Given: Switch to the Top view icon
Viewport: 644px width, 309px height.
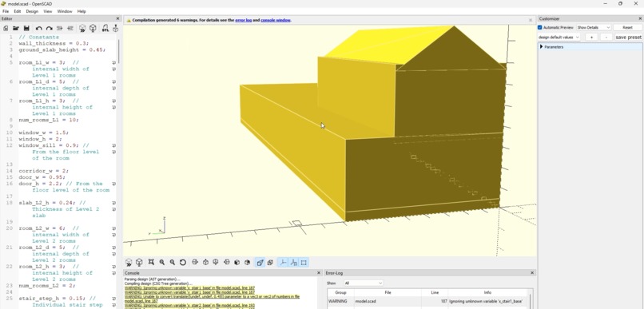Looking at the screenshot, I should 206,262.
